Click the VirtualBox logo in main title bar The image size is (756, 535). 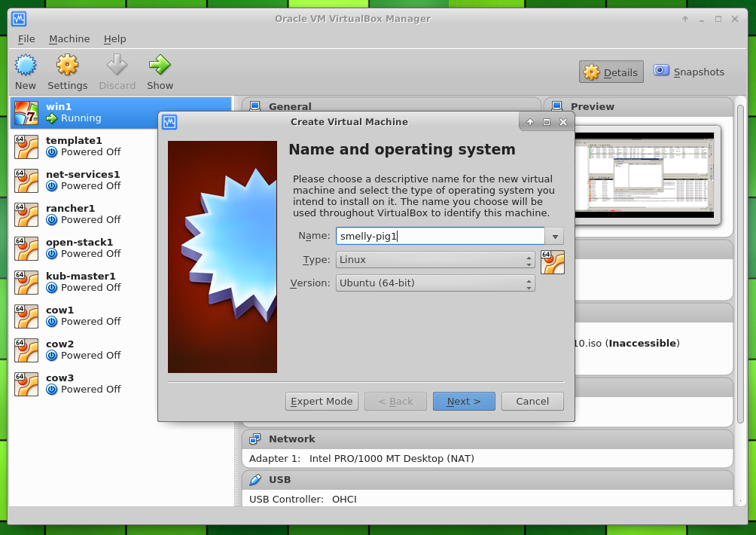tap(19, 19)
